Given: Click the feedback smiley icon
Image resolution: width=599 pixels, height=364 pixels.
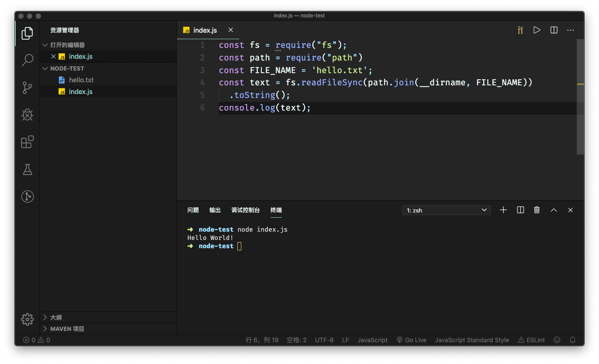Looking at the screenshot, I should (557, 340).
